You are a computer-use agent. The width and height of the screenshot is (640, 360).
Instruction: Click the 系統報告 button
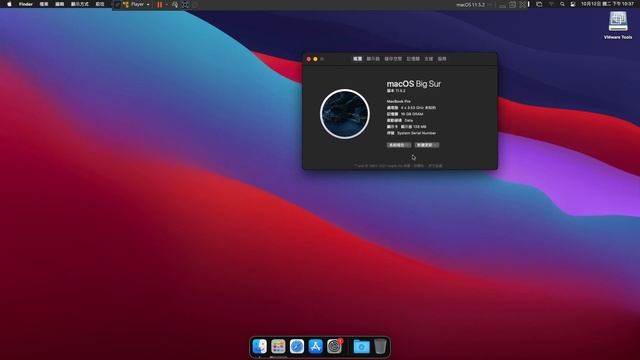click(399, 145)
